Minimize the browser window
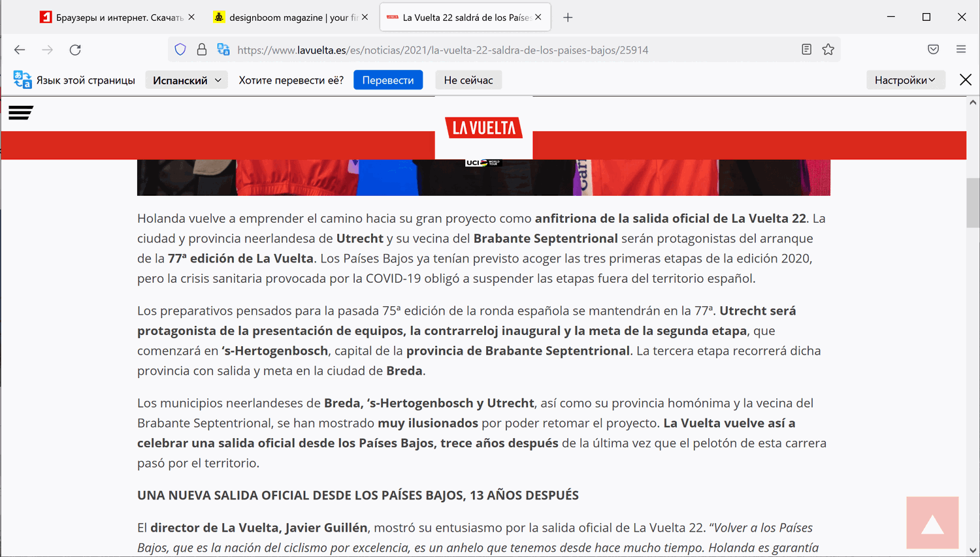The height and width of the screenshot is (557, 980). (x=891, y=17)
